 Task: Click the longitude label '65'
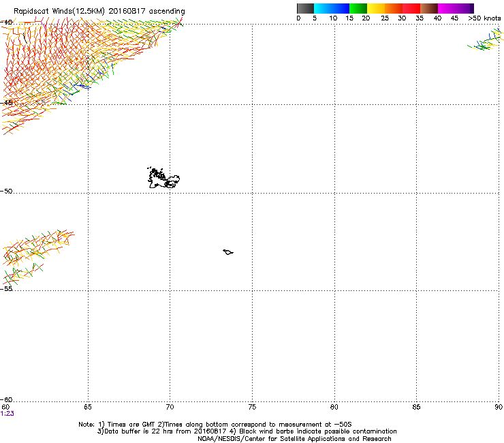click(x=88, y=407)
